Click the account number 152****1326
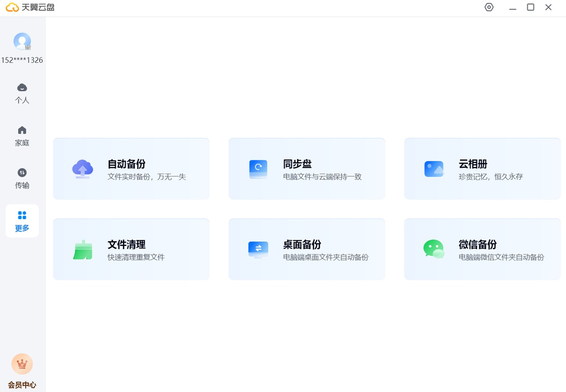Image resolution: width=566 pixels, height=392 pixels. click(x=22, y=60)
